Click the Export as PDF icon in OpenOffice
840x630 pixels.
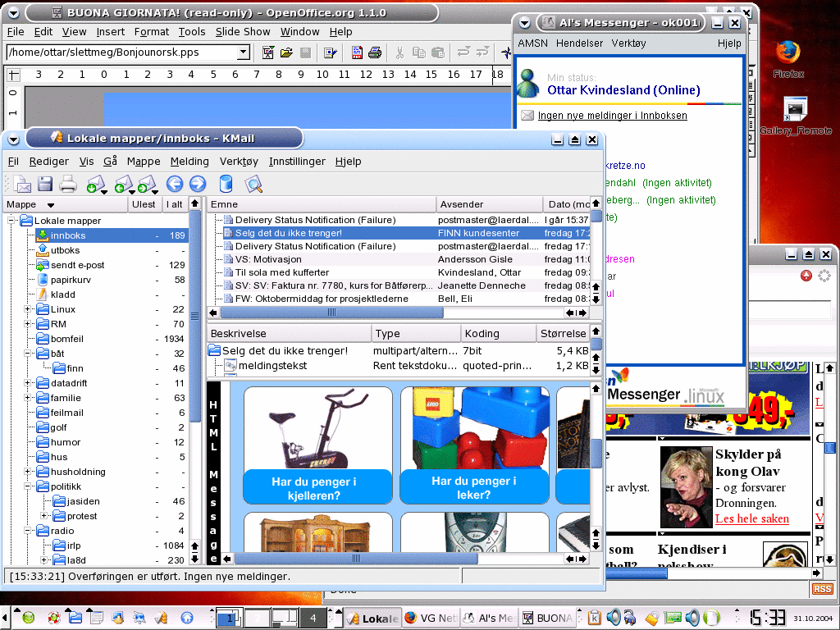357,52
